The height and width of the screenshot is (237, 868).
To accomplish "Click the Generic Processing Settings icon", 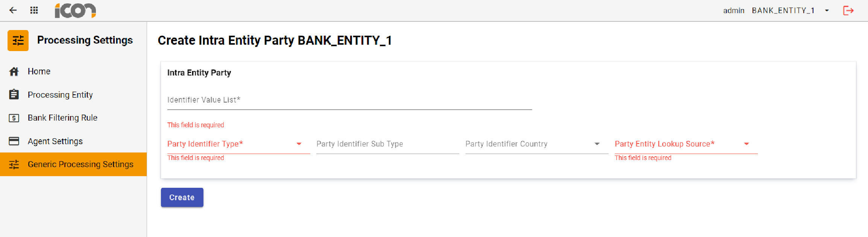I will 14,164.
